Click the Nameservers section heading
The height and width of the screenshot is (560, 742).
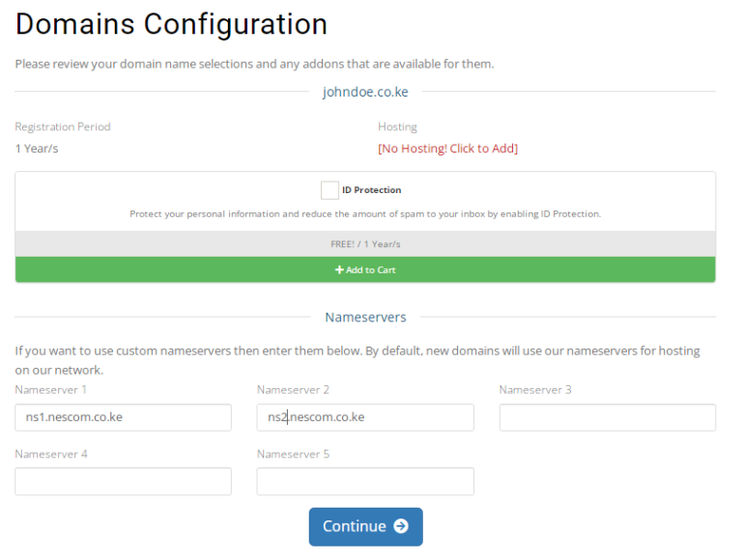point(365,317)
